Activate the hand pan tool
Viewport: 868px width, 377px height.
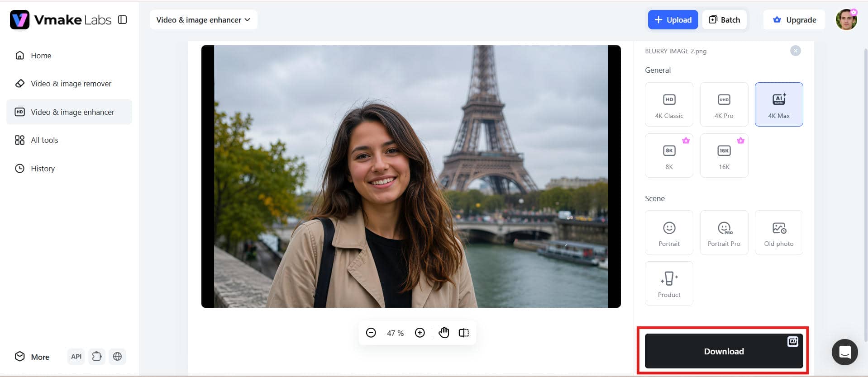coord(444,333)
